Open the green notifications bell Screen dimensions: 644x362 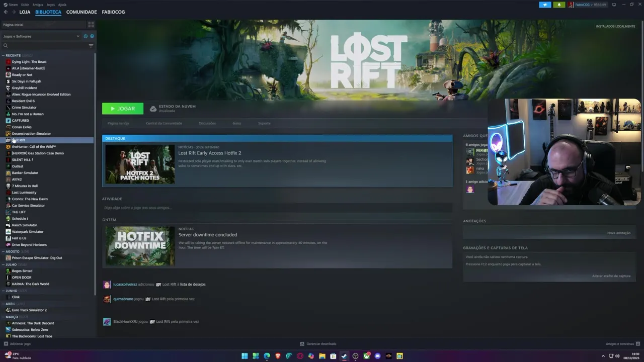[x=559, y=5]
